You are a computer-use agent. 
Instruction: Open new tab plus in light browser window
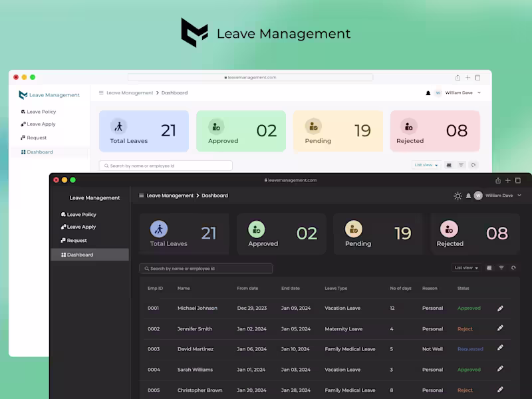(468, 78)
